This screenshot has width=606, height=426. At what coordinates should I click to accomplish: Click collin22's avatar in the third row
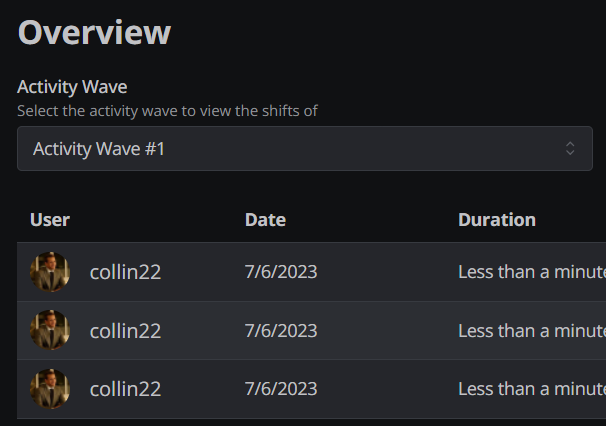(x=50, y=389)
